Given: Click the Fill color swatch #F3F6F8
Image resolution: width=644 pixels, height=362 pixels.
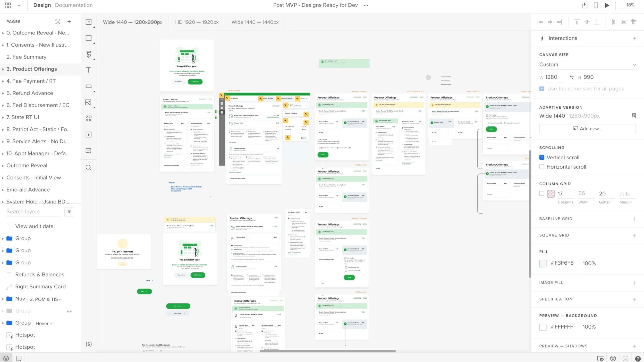Looking at the screenshot, I should point(543,263).
